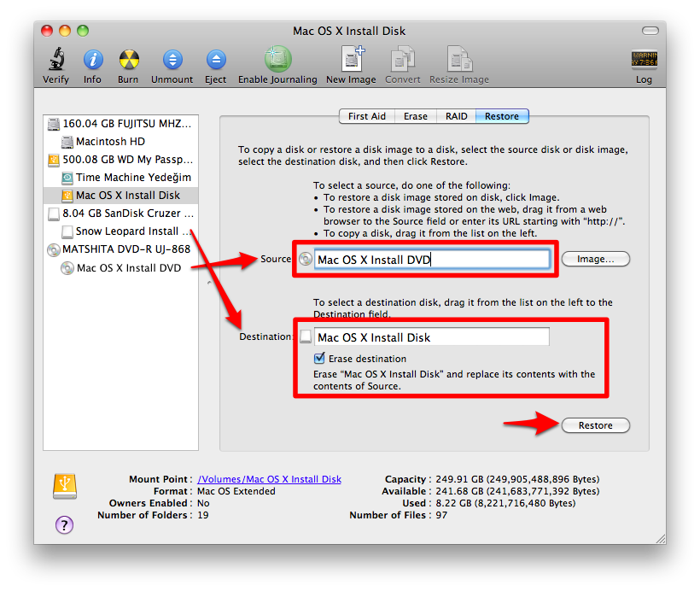The image size is (700, 591).
Task: Select the RAID tab
Action: point(456,116)
